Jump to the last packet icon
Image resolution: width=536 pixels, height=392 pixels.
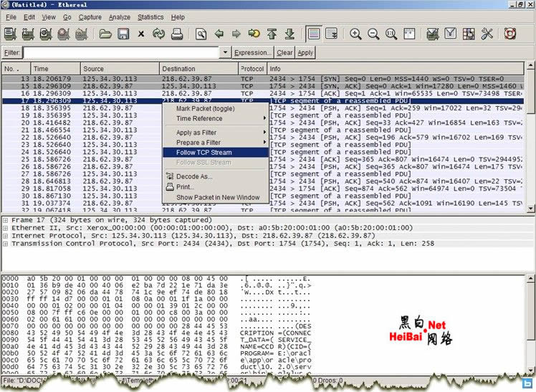pyautogui.click(x=289, y=34)
